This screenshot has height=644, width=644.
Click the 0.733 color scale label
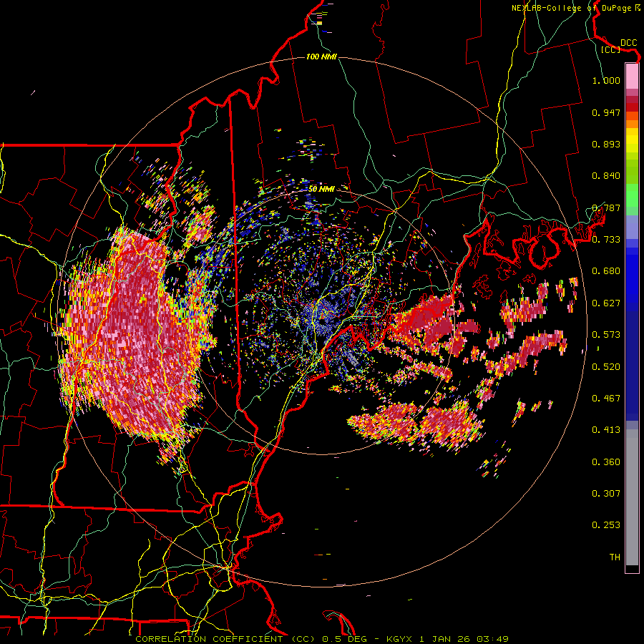(x=606, y=240)
